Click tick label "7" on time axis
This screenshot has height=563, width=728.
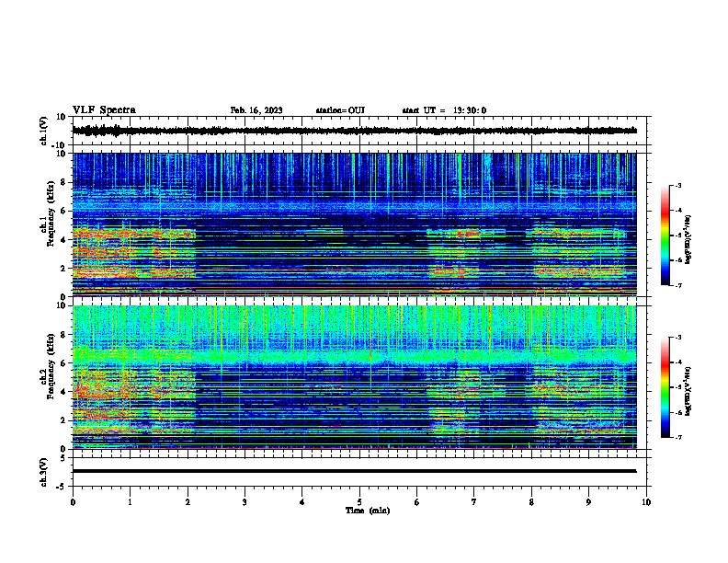[x=474, y=502]
